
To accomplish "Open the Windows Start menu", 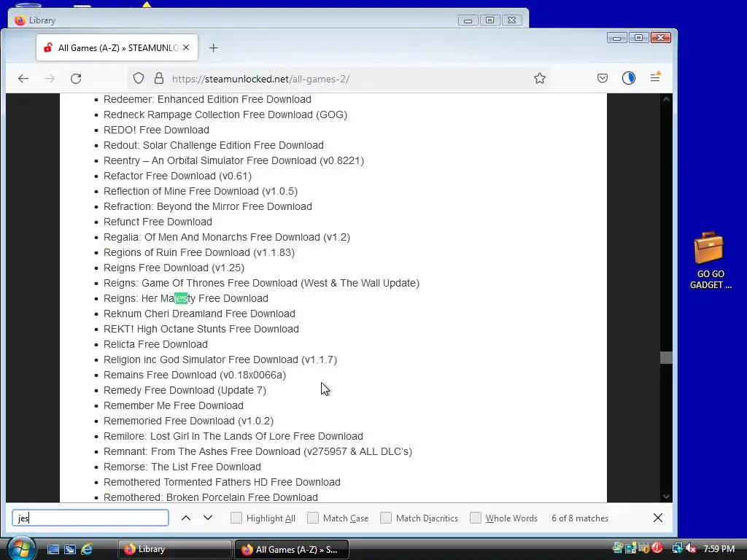I will (21, 548).
